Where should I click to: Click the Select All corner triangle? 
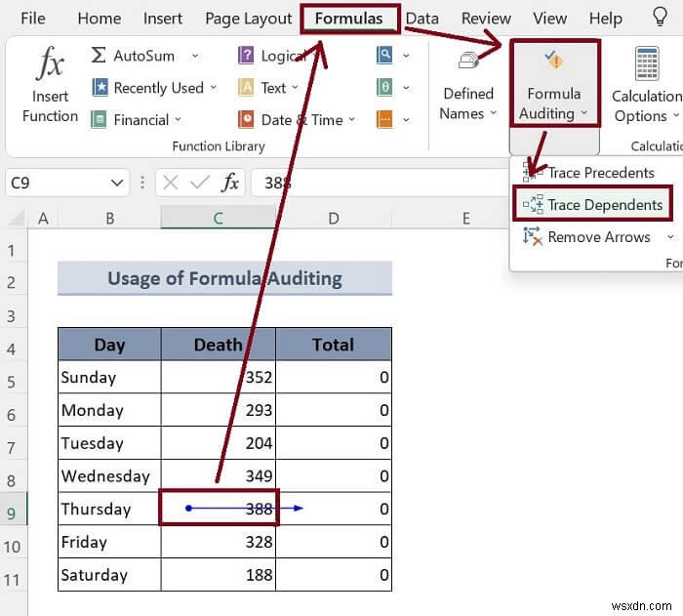(17, 218)
